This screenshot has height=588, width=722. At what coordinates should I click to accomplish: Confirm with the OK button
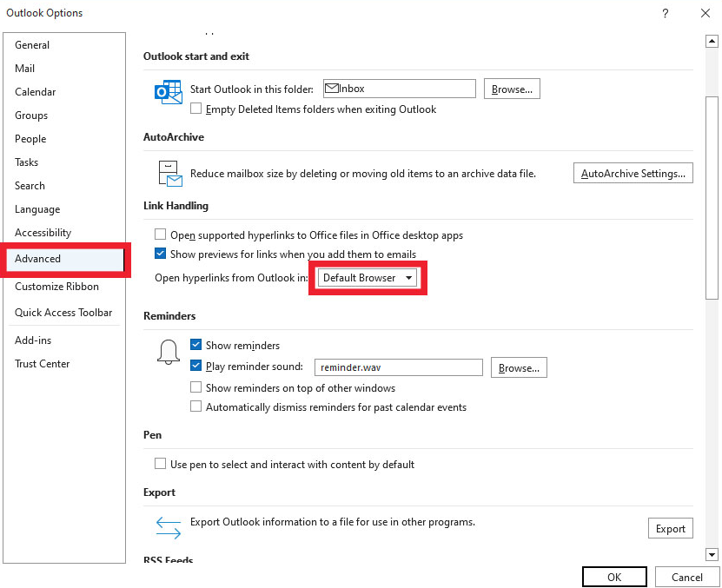coord(614,577)
